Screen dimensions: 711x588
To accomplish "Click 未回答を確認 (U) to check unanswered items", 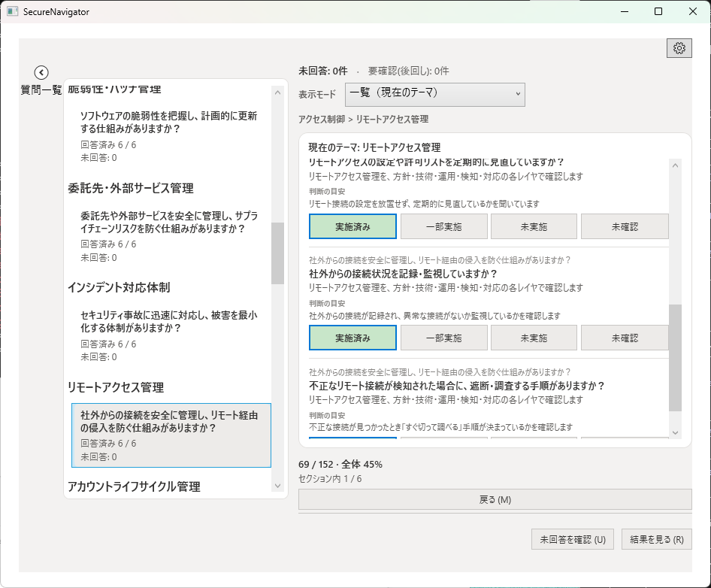I will pyautogui.click(x=573, y=539).
